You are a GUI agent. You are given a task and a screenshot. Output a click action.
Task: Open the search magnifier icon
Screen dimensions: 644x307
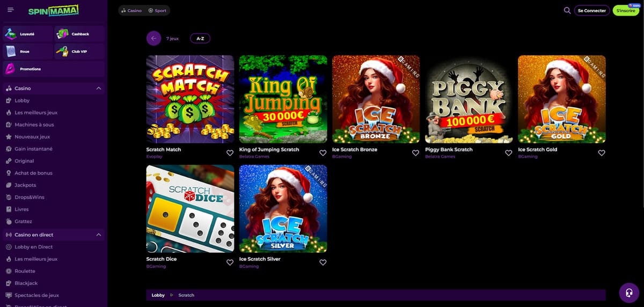pos(567,10)
